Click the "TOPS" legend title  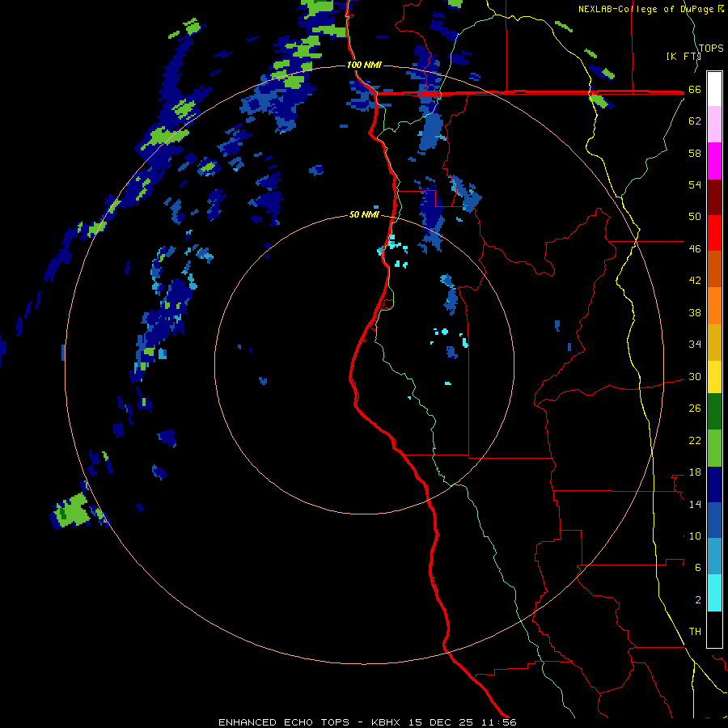coord(711,49)
